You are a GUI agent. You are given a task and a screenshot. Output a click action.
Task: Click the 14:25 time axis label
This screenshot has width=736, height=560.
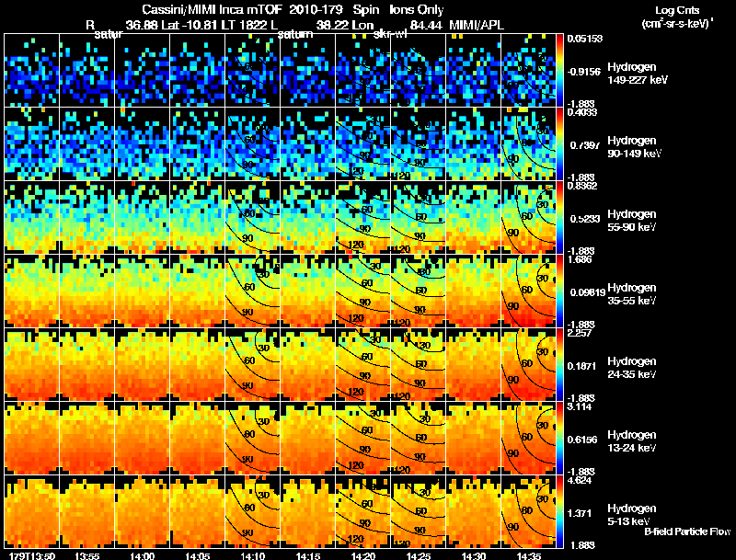click(419, 556)
